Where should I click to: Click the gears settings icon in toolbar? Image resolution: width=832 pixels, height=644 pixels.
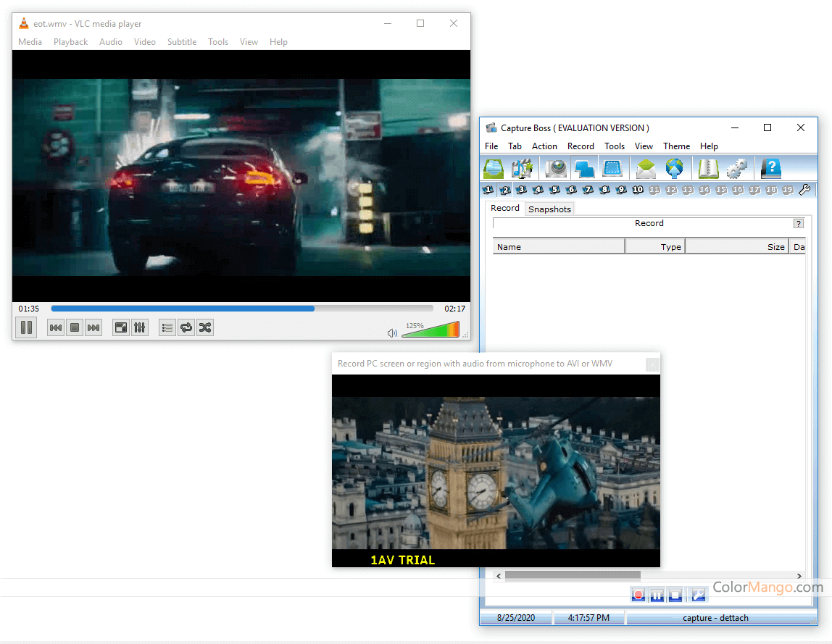(x=736, y=168)
